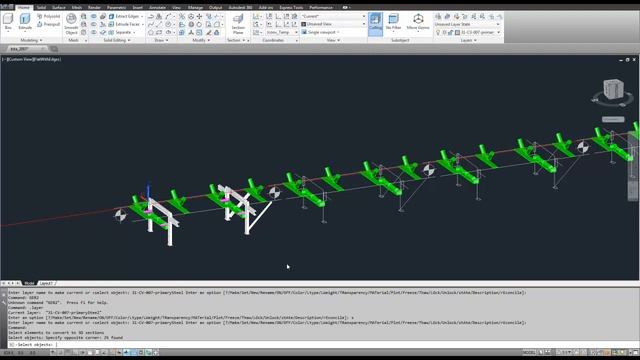Open the Render ribbon tab
This screenshot has width=640, height=360.
94,7
